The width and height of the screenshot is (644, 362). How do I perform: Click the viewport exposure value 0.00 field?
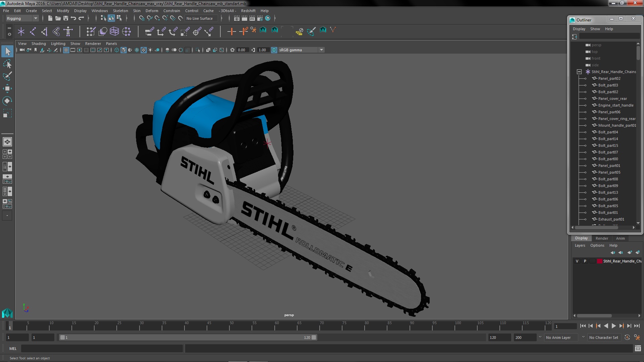pos(243,50)
